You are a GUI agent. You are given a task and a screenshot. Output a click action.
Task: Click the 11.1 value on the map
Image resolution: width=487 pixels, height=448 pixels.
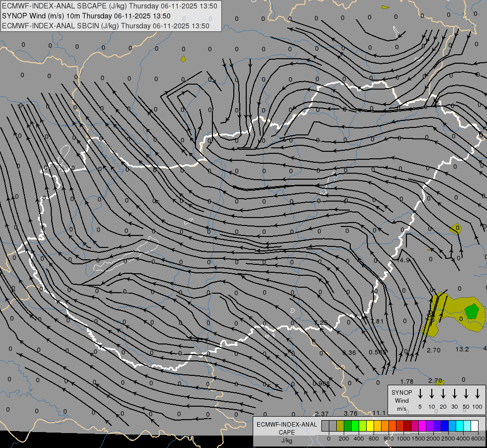[x=379, y=413]
